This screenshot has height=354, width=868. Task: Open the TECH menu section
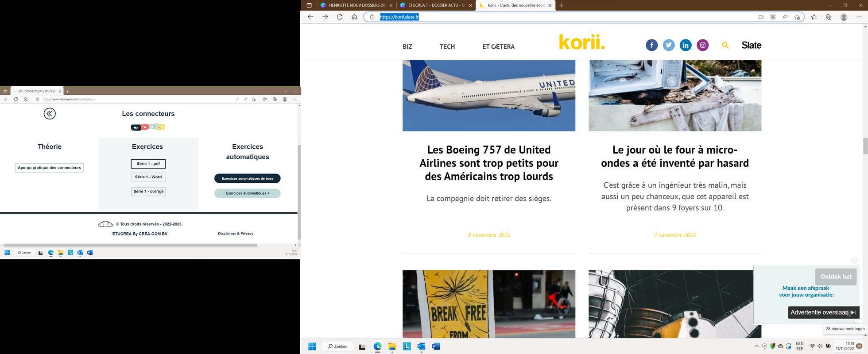click(447, 46)
